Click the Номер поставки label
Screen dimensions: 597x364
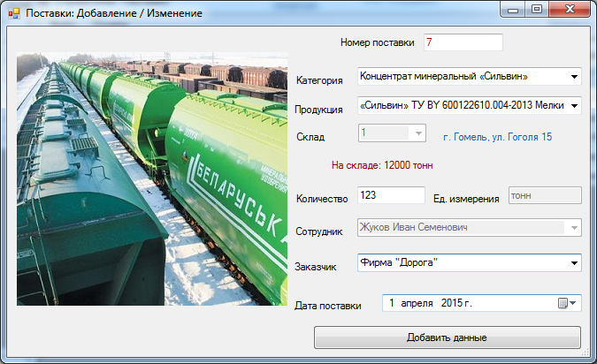(x=378, y=42)
